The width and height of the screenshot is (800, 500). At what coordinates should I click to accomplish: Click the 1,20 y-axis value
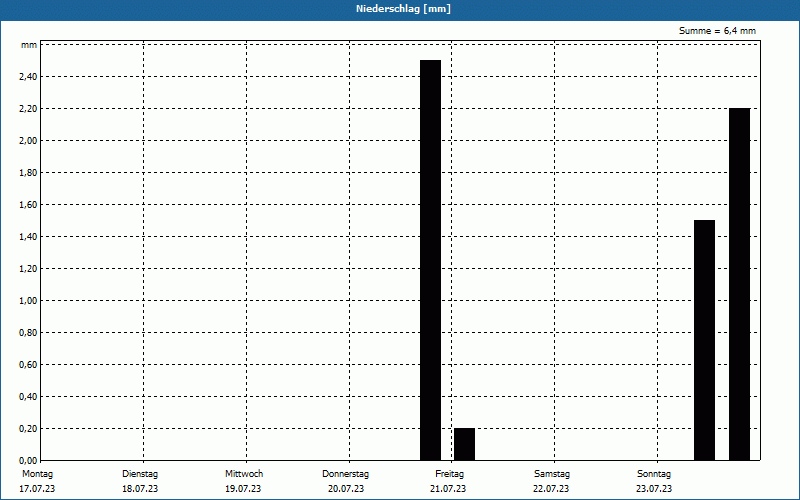click(x=28, y=269)
